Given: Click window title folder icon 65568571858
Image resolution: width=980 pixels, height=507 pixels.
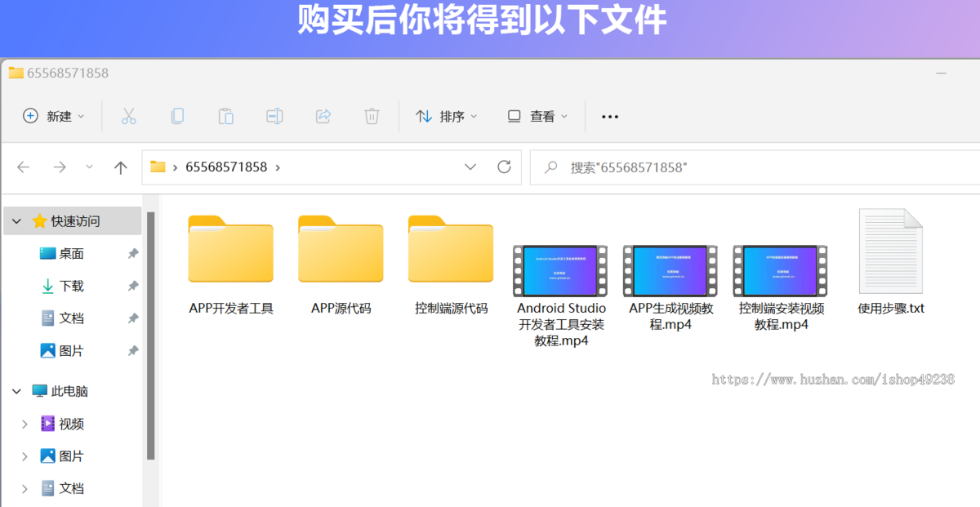Looking at the screenshot, I should [16, 73].
